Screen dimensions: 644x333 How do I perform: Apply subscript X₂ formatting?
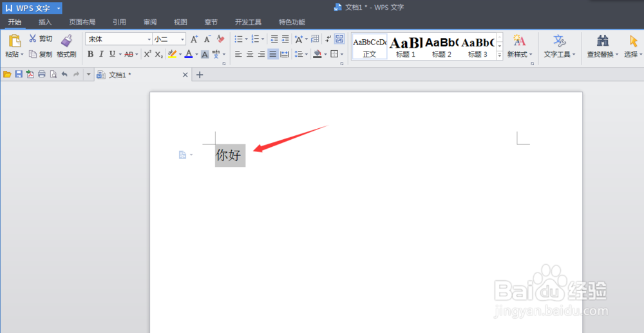click(x=159, y=54)
